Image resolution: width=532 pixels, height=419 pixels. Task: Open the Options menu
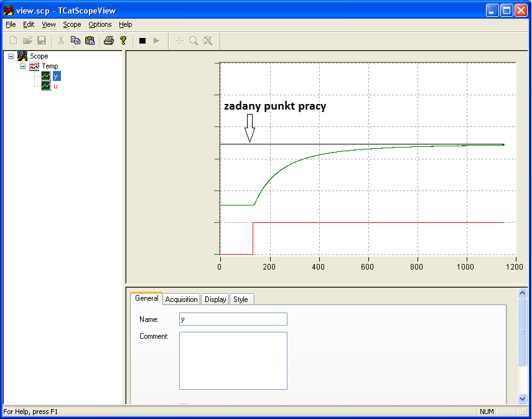100,24
